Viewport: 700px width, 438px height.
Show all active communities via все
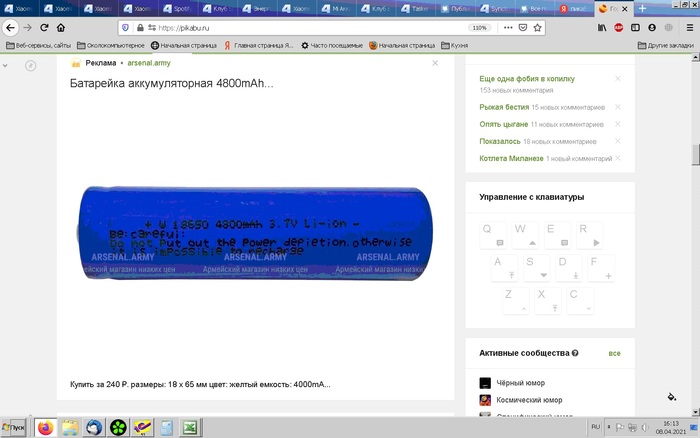click(614, 353)
